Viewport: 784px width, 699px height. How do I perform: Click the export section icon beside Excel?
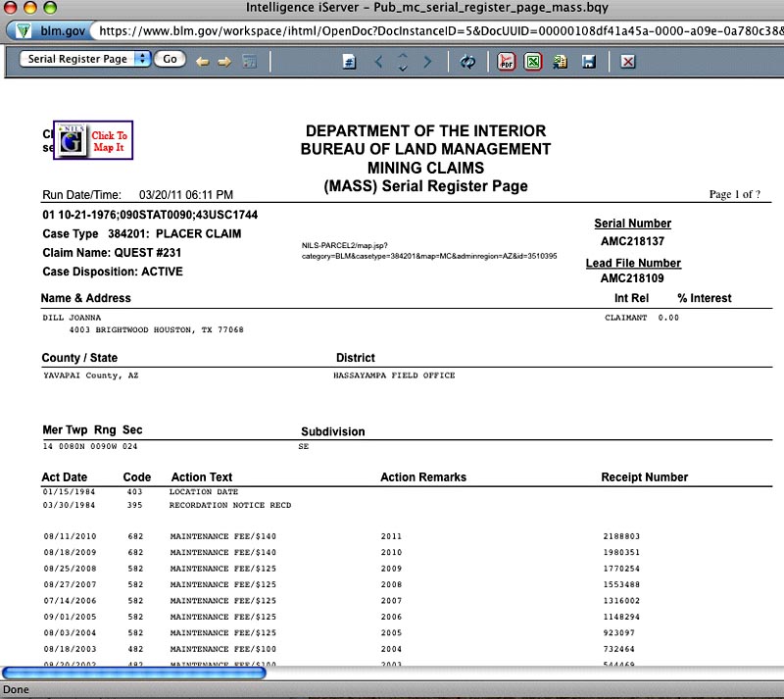[x=560, y=62]
